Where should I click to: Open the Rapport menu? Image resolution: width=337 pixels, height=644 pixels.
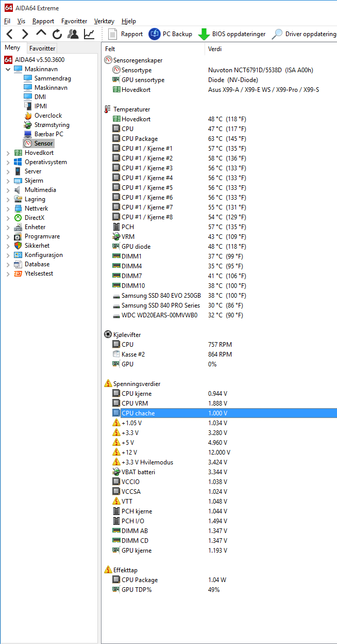pos(43,21)
